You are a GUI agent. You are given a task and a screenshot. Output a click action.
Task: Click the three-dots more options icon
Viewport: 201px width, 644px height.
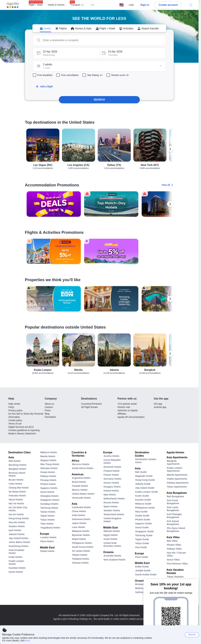[x=92, y=5]
